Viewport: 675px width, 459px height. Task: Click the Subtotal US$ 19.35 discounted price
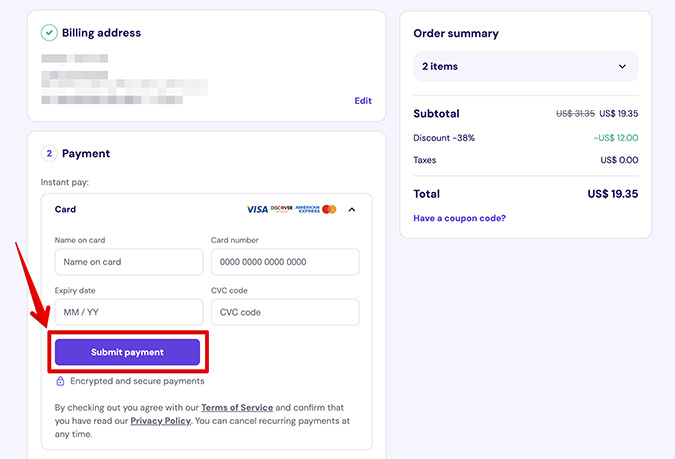(x=619, y=114)
